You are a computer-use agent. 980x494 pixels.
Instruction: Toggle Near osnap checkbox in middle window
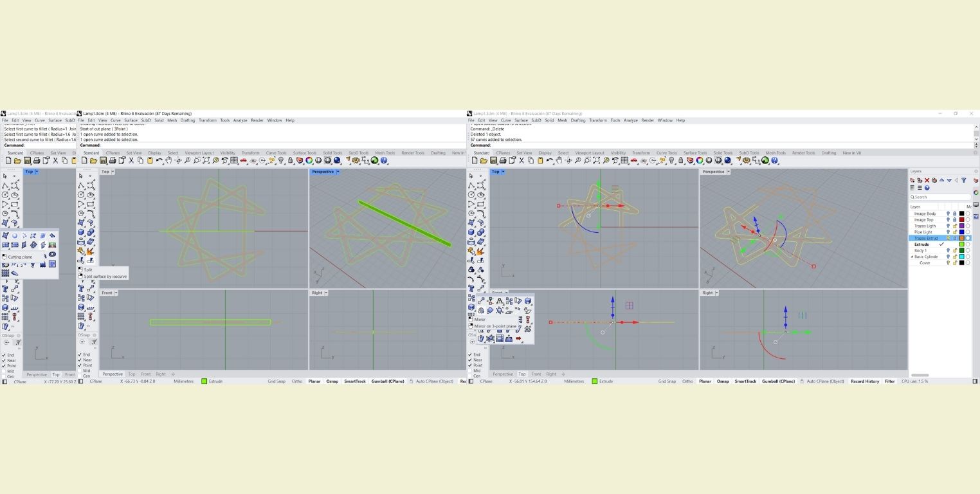[x=81, y=360]
